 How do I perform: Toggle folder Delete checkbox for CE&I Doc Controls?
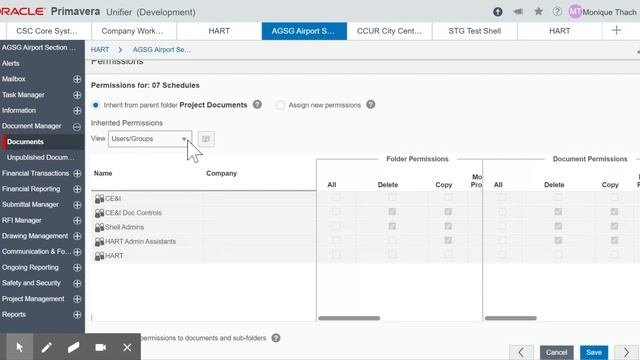point(392,211)
